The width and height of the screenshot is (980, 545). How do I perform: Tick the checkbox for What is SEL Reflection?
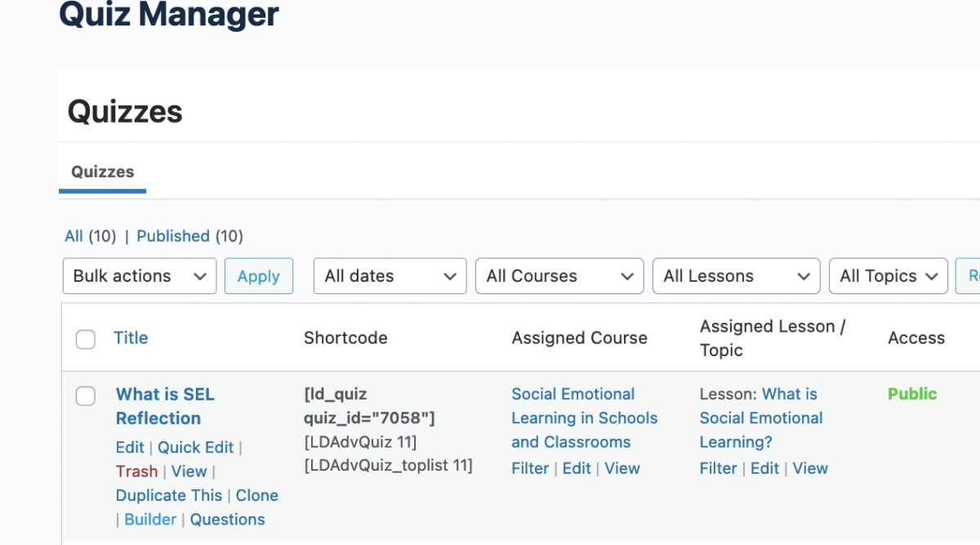86,396
